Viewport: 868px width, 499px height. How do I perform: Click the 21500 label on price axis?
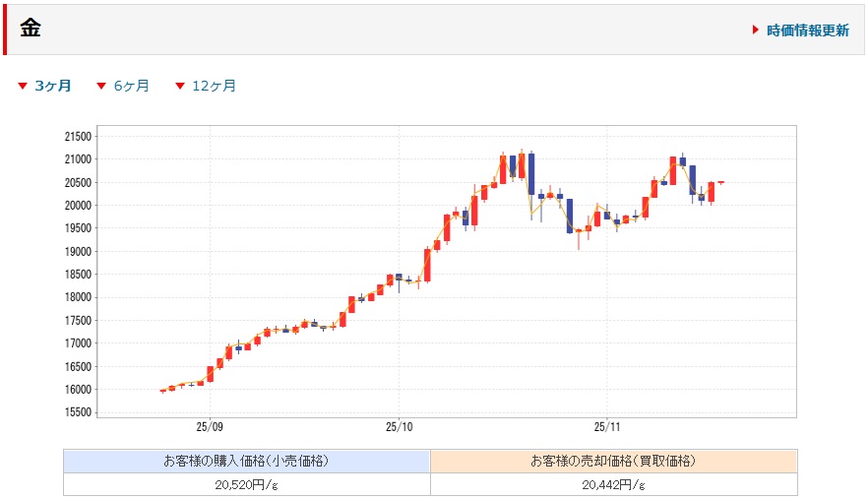pyautogui.click(x=78, y=136)
